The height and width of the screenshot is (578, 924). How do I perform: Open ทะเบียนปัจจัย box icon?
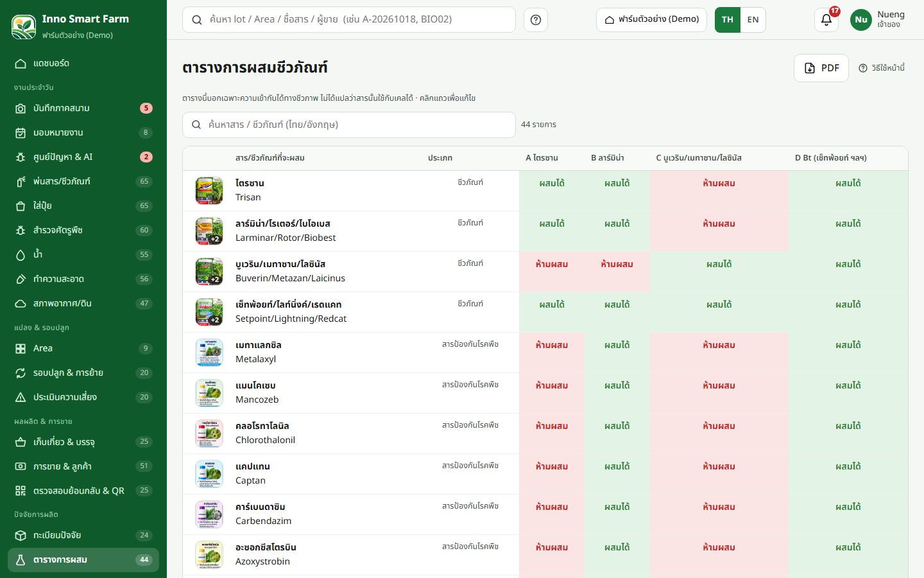pyautogui.click(x=21, y=536)
